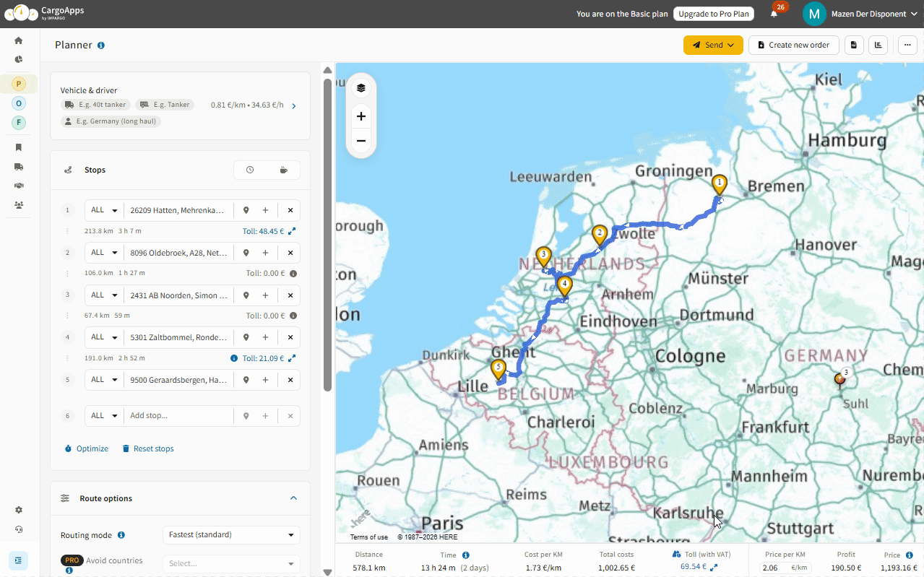Viewport: 924px width, 577px height.
Task: Select the Planner icon in the sidebar
Action: (x=18, y=84)
